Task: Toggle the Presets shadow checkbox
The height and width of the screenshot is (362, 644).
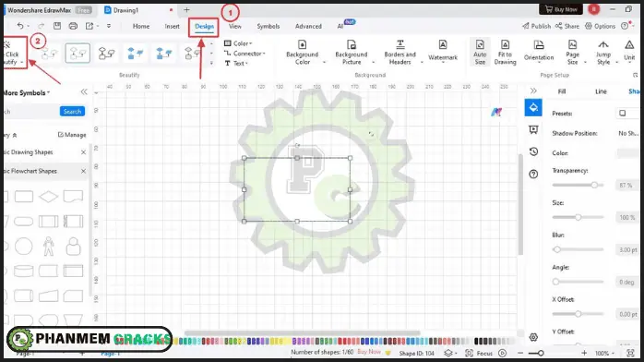Action: [622, 113]
